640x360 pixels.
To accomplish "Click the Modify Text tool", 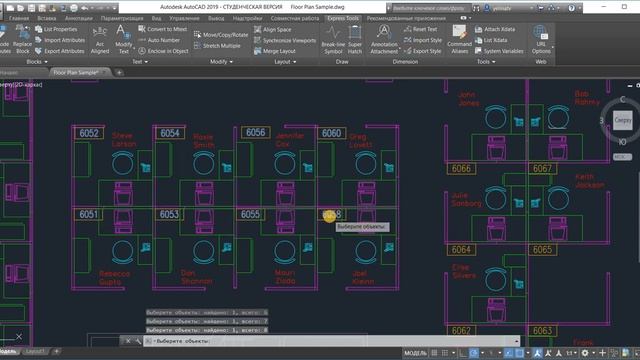I will [123, 40].
